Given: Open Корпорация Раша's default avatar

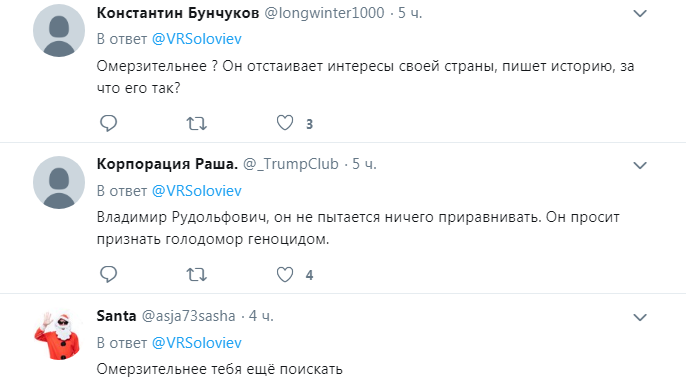Looking at the screenshot, I should pos(59,182).
